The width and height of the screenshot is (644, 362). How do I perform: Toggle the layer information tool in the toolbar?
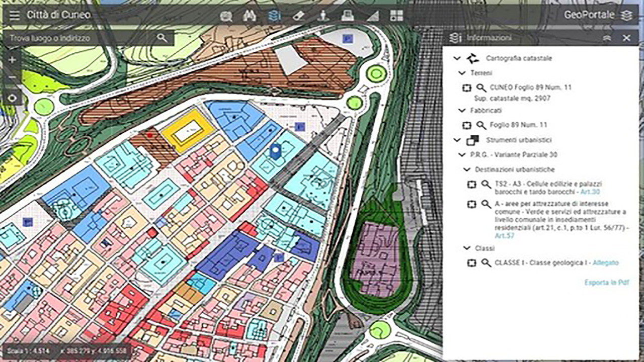[274, 16]
